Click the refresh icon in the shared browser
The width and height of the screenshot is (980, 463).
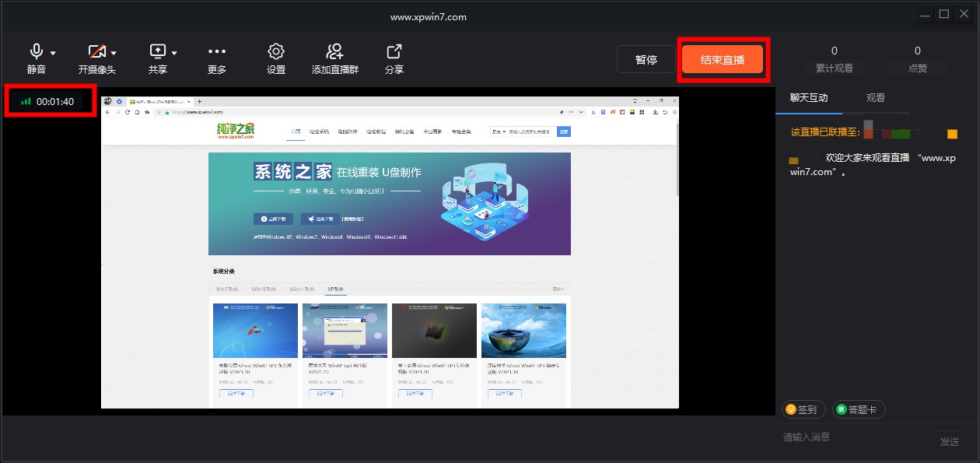click(x=128, y=112)
